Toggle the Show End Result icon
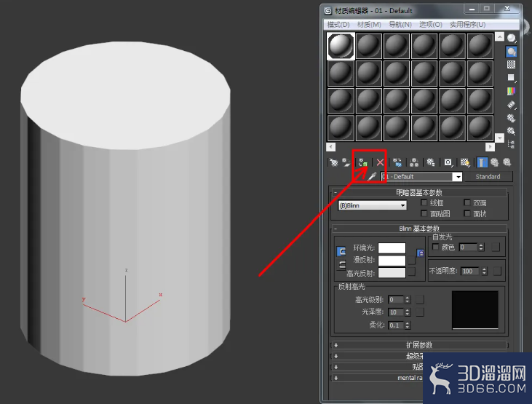Viewport: 532px width, 404px height. coord(482,162)
